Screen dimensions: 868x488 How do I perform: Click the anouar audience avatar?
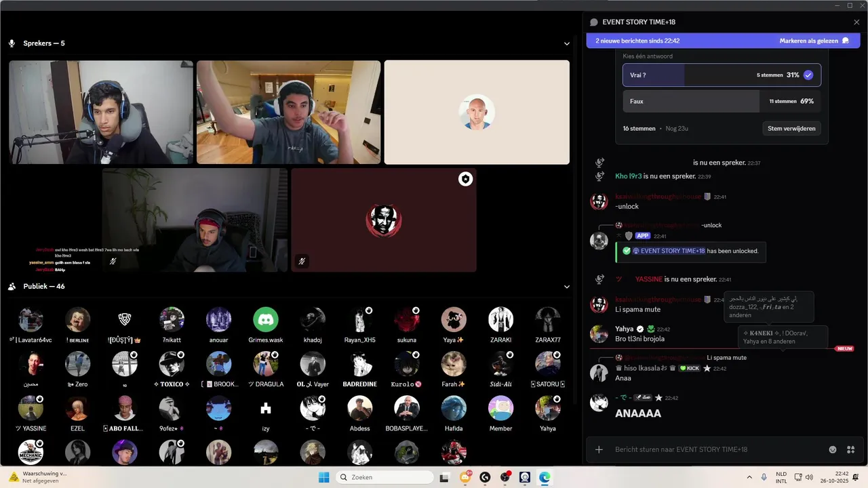[x=219, y=319]
